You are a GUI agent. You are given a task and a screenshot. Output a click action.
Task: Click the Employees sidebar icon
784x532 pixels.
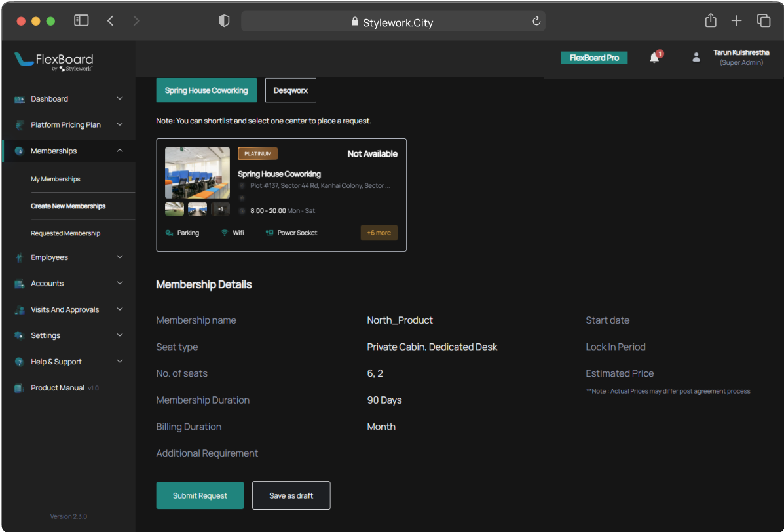click(20, 257)
